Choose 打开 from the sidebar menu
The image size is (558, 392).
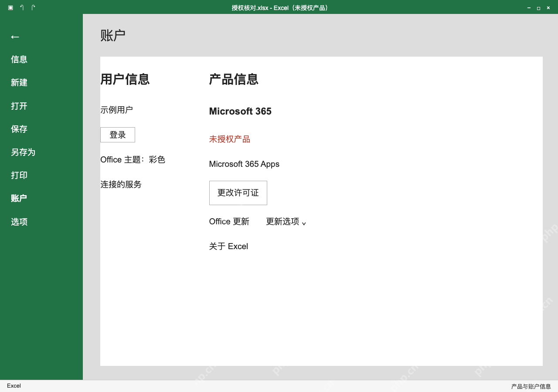point(19,106)
